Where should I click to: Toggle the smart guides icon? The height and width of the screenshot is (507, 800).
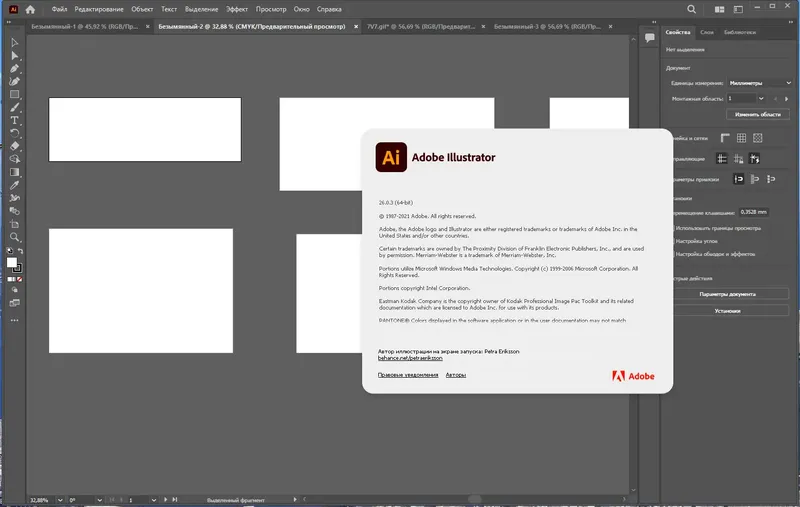coord(755,159)
